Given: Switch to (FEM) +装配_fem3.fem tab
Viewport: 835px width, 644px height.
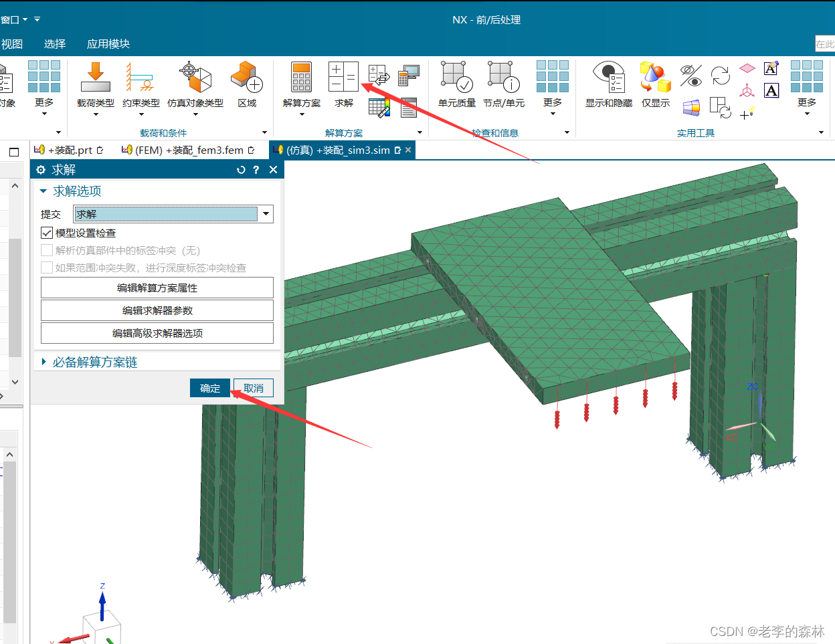Looking at the screenshot, I should coord(187,150).
